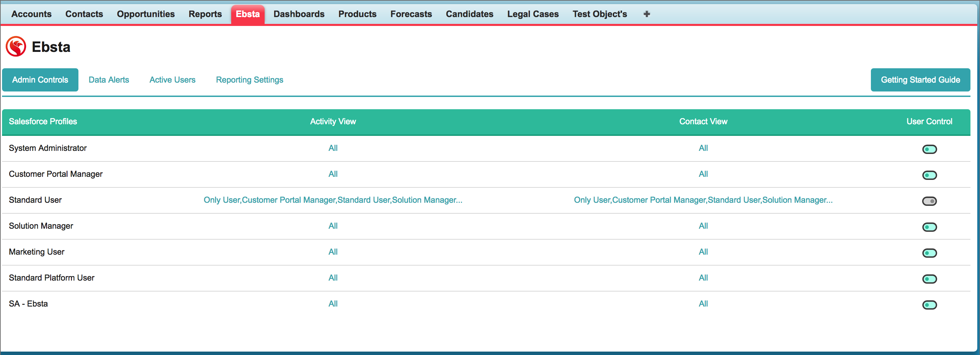
Task: Toggle User Control for Solution Manager
Action: (x=929, y=227)
